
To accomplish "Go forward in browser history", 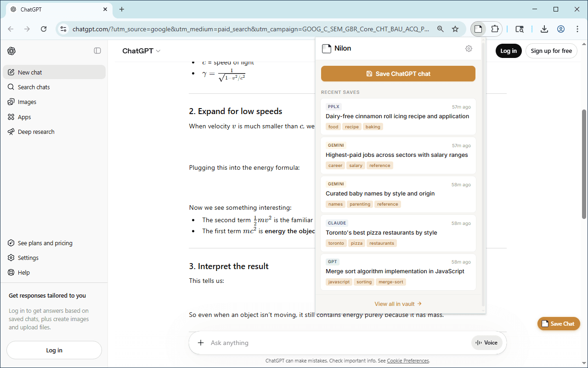I will pos(27,29).
